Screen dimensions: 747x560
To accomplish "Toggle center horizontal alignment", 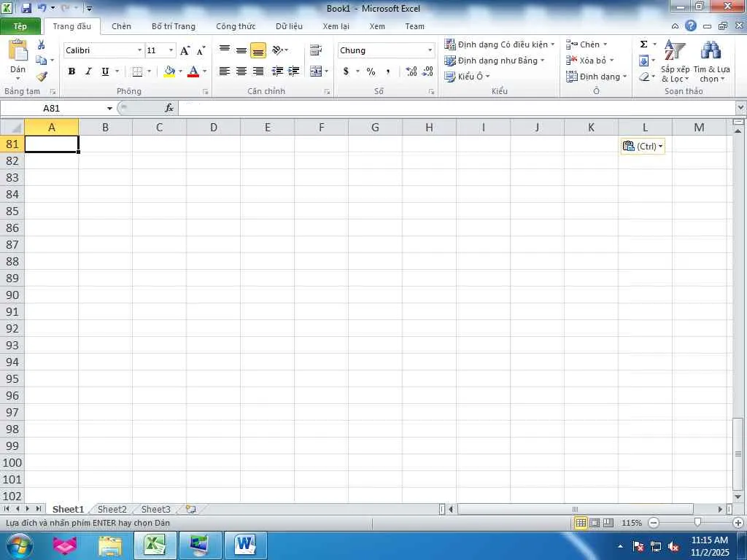I will click(x=241, y=71).
